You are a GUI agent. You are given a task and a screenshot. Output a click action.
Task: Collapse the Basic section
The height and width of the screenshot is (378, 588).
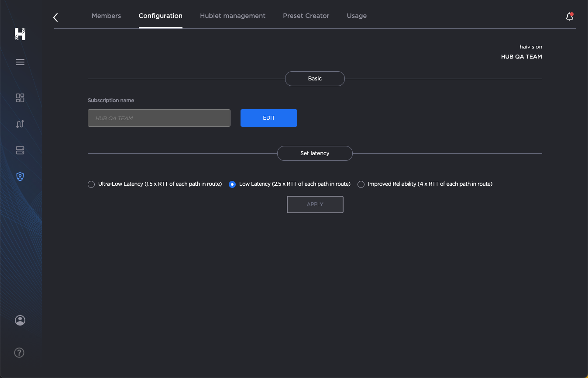(x=315, y=78)
